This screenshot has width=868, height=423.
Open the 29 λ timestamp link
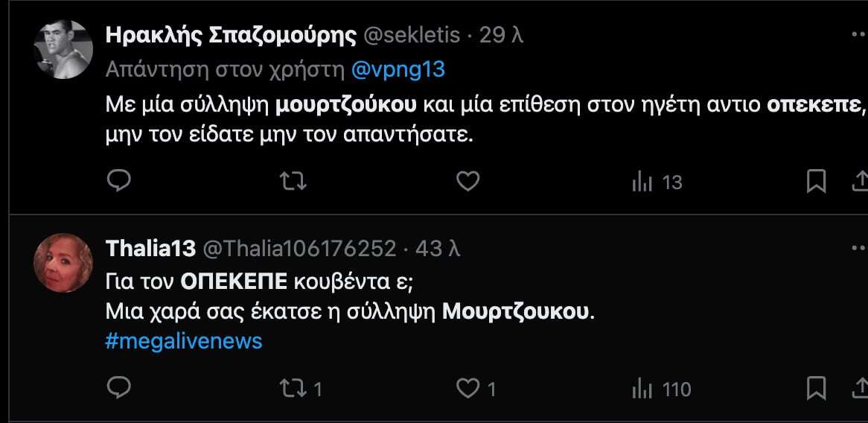click(502, 35)
